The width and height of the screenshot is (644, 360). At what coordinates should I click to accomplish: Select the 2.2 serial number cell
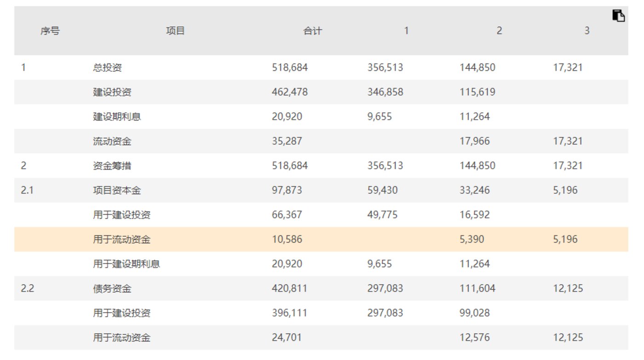click(x=27, y=289)
